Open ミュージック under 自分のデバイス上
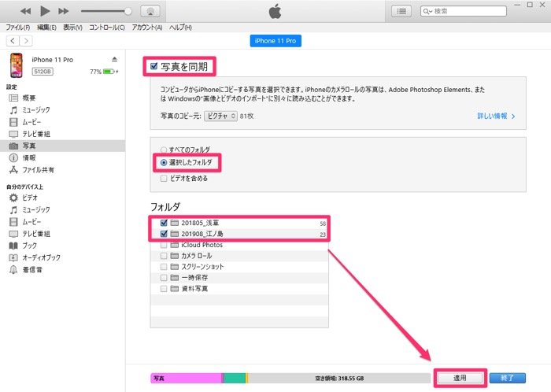The image size is (551, 392). click(36, 209)
